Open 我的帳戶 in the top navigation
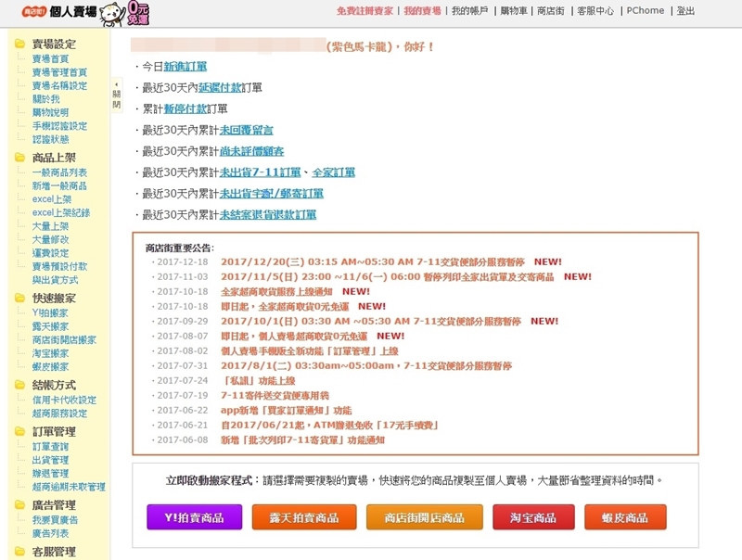 tap(469, 11)
